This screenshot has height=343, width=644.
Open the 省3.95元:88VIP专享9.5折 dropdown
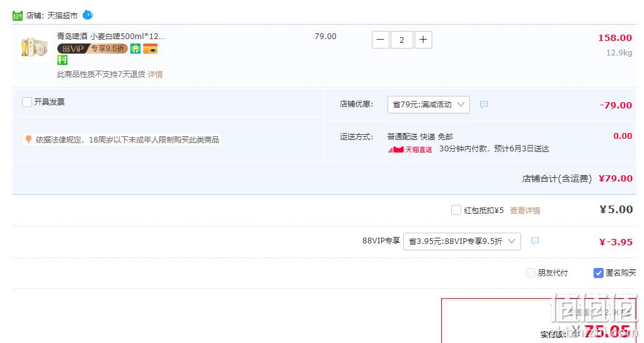point(462,241)
